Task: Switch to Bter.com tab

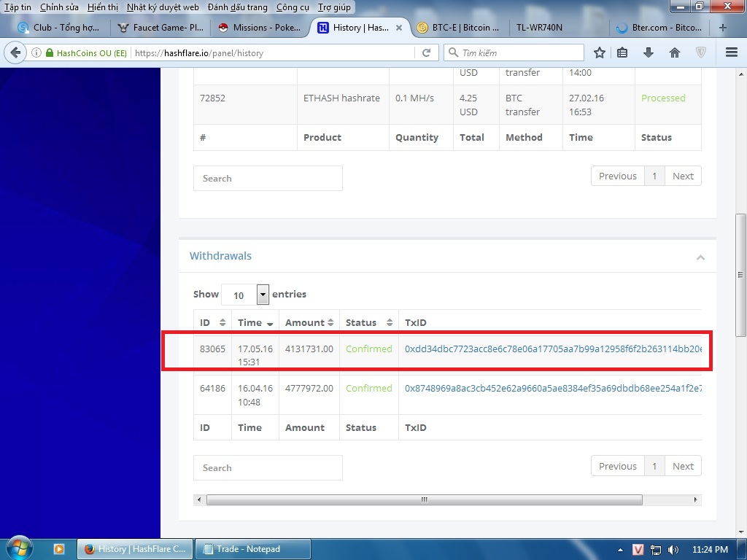Action: click(659, 28)
